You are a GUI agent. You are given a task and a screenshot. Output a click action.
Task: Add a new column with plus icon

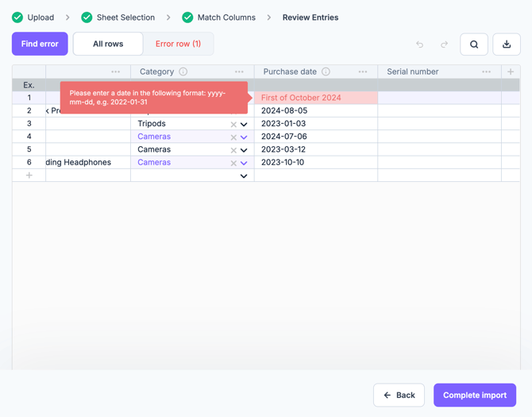pyautogui.click(x=511, y=71)
